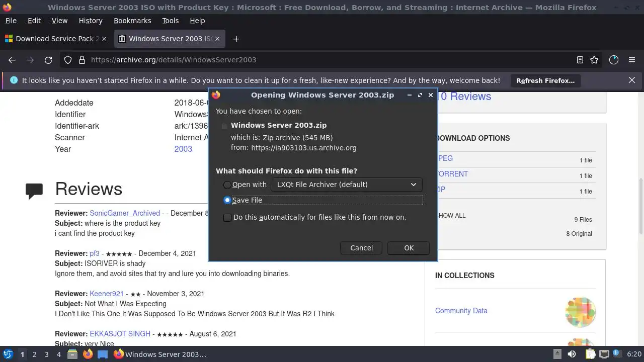Click the 6:20 taskbar clock
Screen dimensions: 644x362
pyautogui.click(x=634, y=354)
